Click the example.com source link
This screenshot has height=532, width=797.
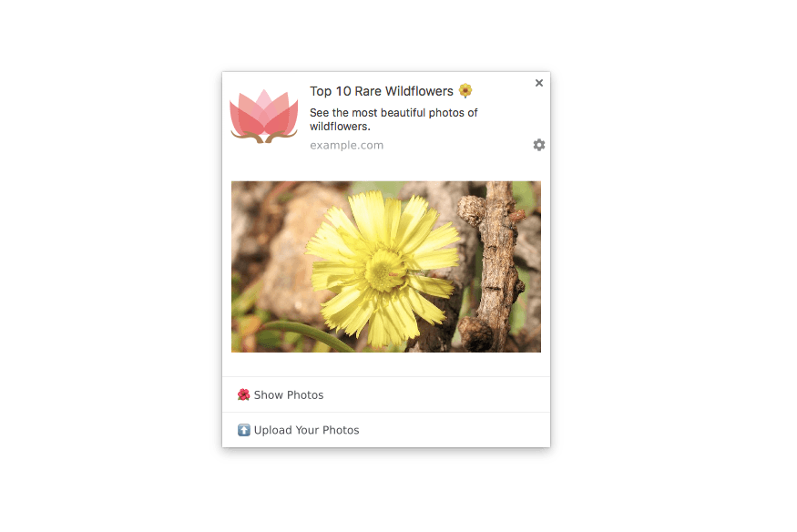[347, 146]
